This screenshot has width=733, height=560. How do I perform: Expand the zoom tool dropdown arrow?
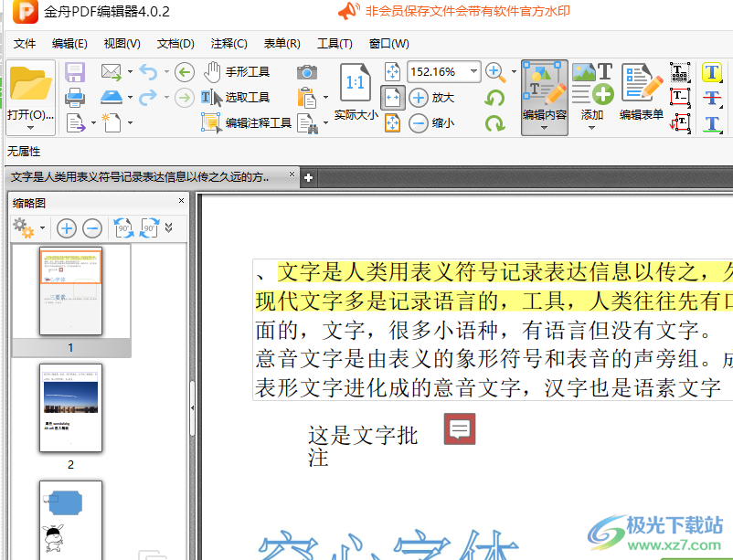pyautogui.click(x=514, y=72)
